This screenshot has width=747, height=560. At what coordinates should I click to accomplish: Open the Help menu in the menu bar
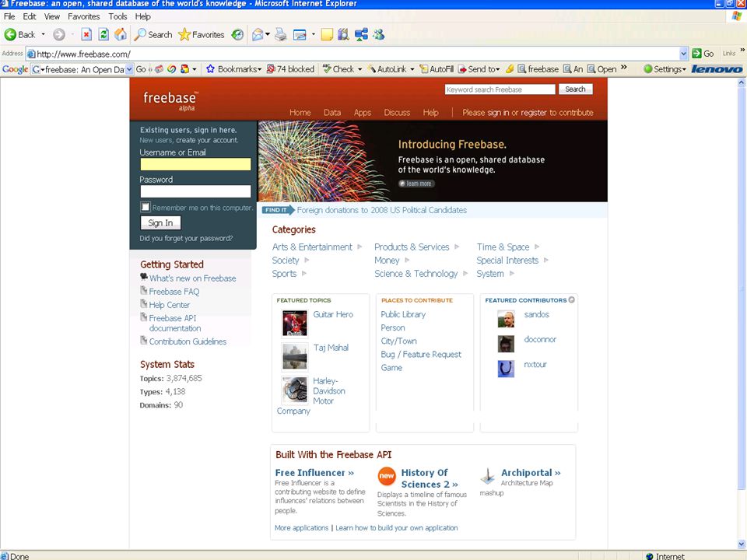142,16
